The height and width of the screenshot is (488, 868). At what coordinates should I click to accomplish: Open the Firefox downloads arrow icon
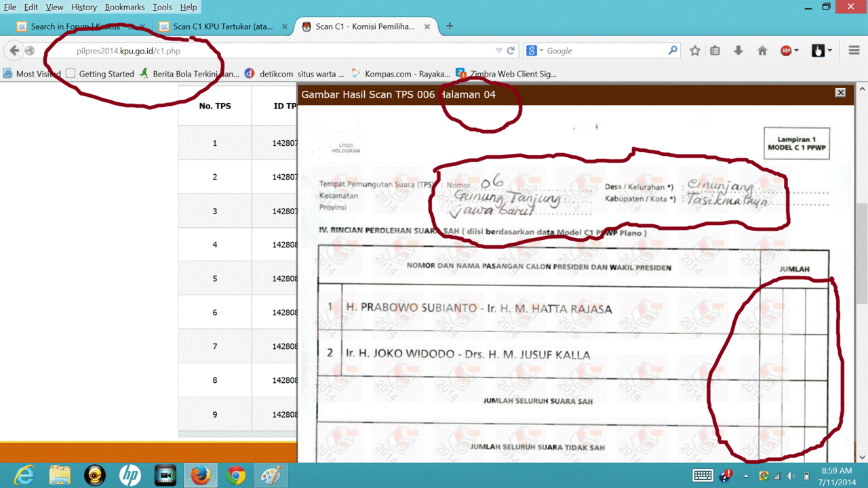click(738, 51)
